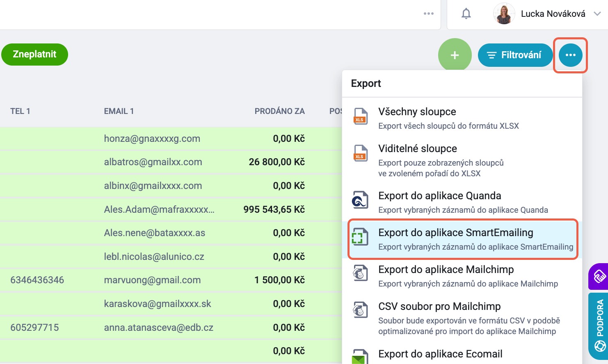Click the PRODÁNO ZA column header
This screenshot has width=608, height=364.
(x=279, y=111)
